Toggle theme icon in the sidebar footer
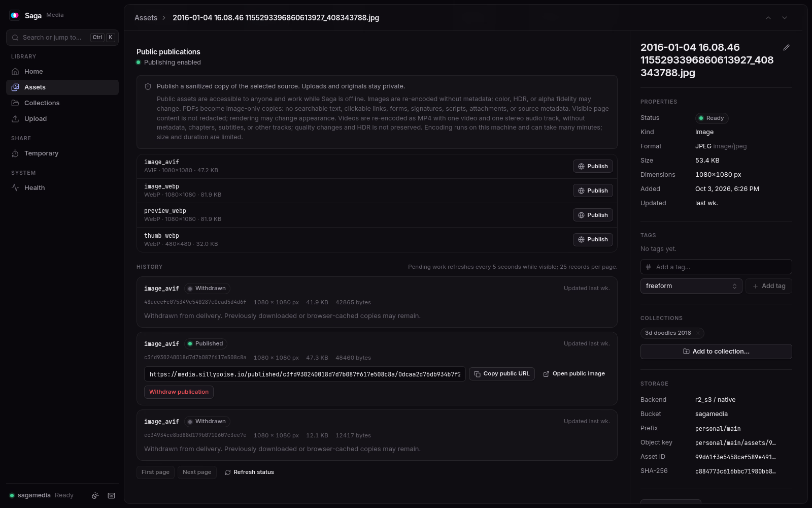The height and width of the screenshot is (508, 812). click(x=95, y=495)
